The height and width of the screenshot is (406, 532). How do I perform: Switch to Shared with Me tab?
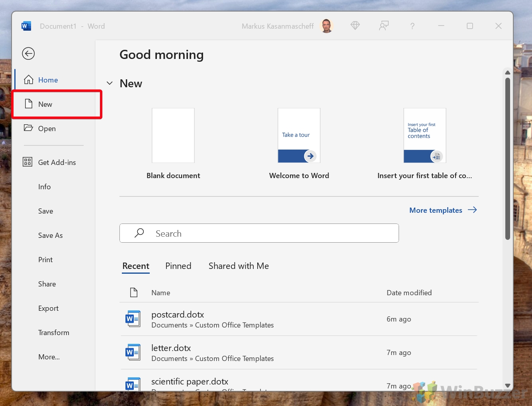(x=239, y=266)
